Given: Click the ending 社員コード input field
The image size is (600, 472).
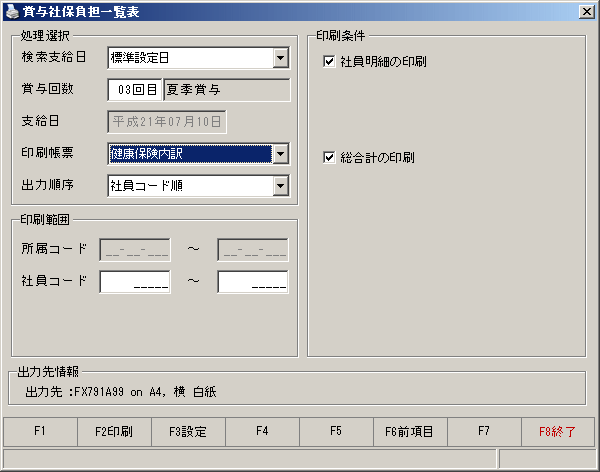Looking at the screenshot, I should pyautogui.click(x=253, y=282).
